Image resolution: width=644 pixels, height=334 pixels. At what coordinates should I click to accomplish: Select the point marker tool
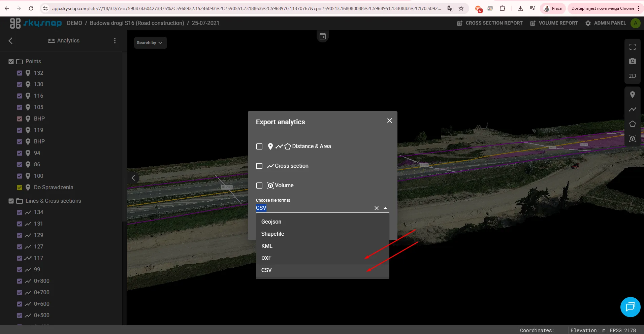632,95
